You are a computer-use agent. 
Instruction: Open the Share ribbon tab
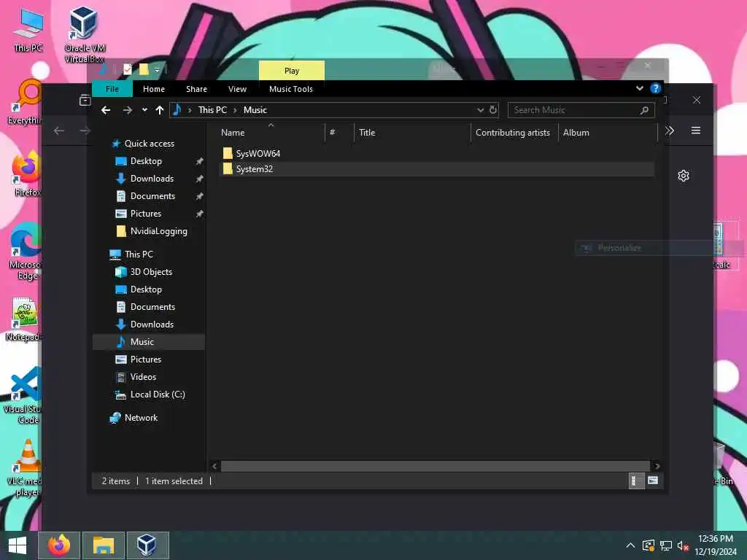click(196, 89)
